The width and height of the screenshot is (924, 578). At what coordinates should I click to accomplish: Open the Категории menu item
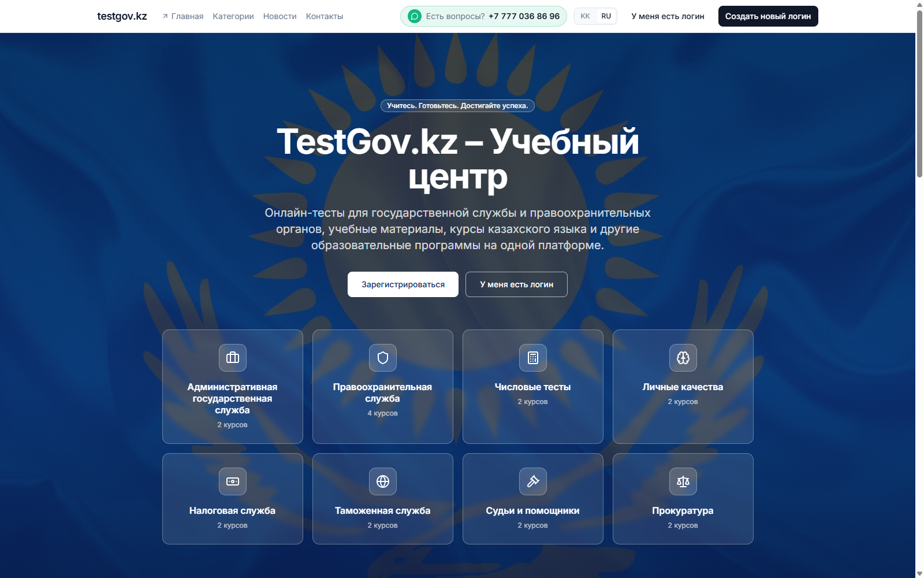[233, 16]
